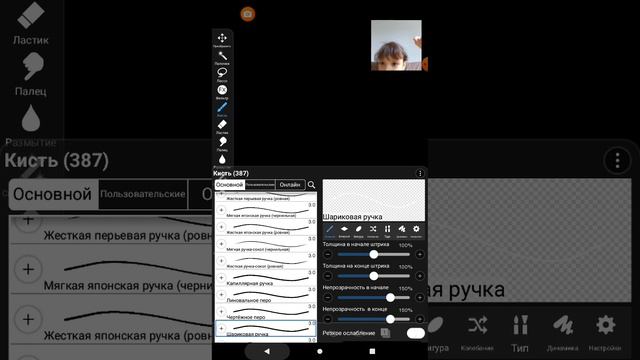The image size is (640, 360).
Task: Switch to the Онлайн brush tab
Action: [290, 185]
